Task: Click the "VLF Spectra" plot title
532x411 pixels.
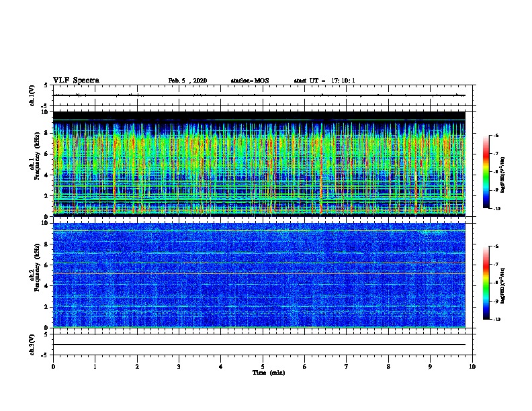Action: pos(76,81)
